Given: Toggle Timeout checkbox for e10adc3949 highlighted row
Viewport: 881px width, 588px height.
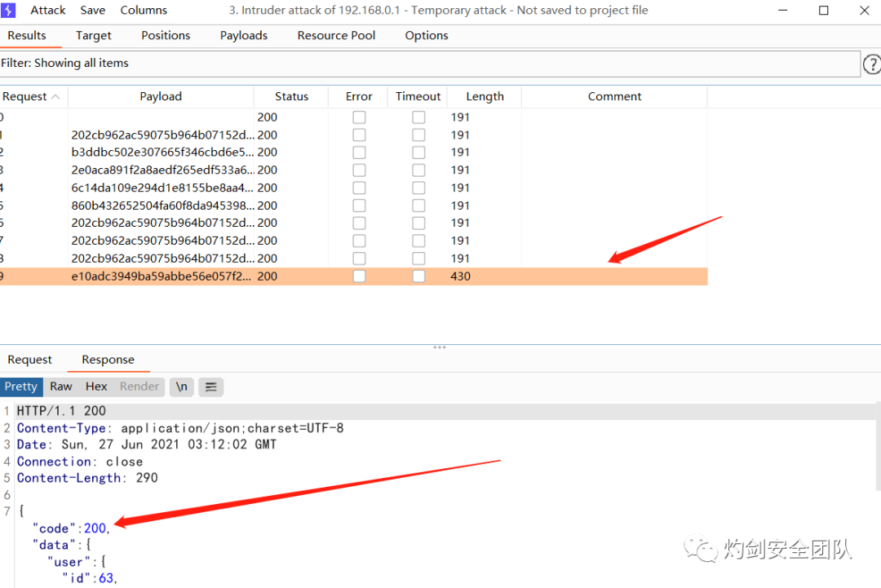Looking at the screenshot, I should (x=418, y=276).
